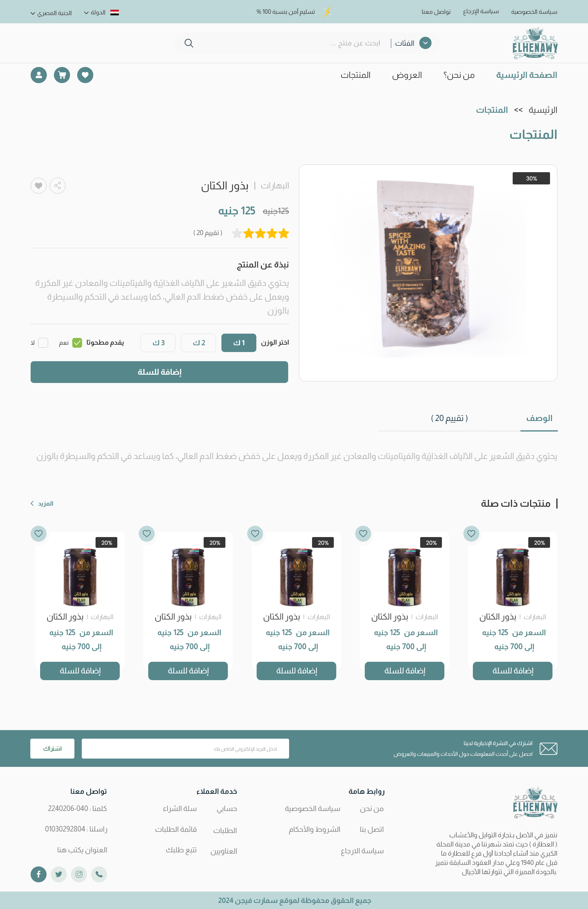The height and width of the screenshot is (909, 588).
Task: Open العروض offers menu item
Action: click(407, 75)
